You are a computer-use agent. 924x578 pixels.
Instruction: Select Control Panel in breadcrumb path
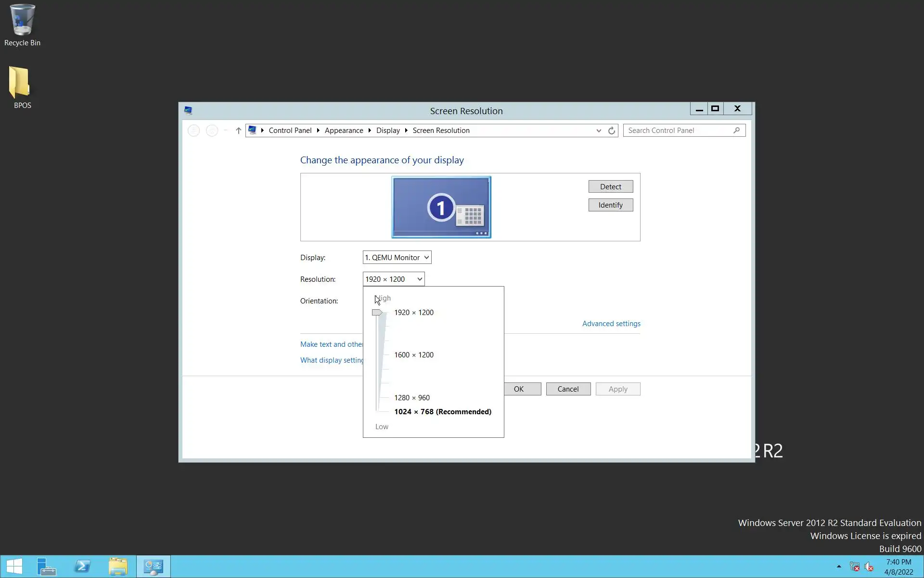(x=290, y=131)
